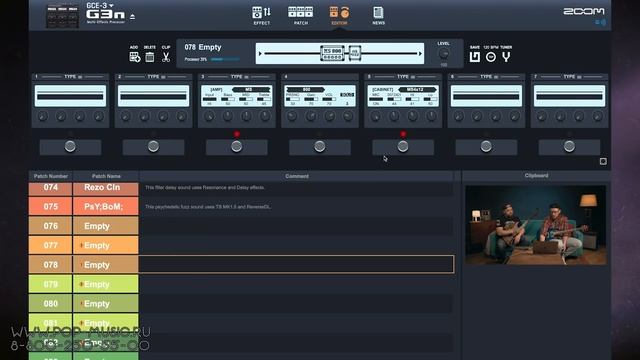
Task: Click comment text of patch 075
Action: (x=208, y=207)
